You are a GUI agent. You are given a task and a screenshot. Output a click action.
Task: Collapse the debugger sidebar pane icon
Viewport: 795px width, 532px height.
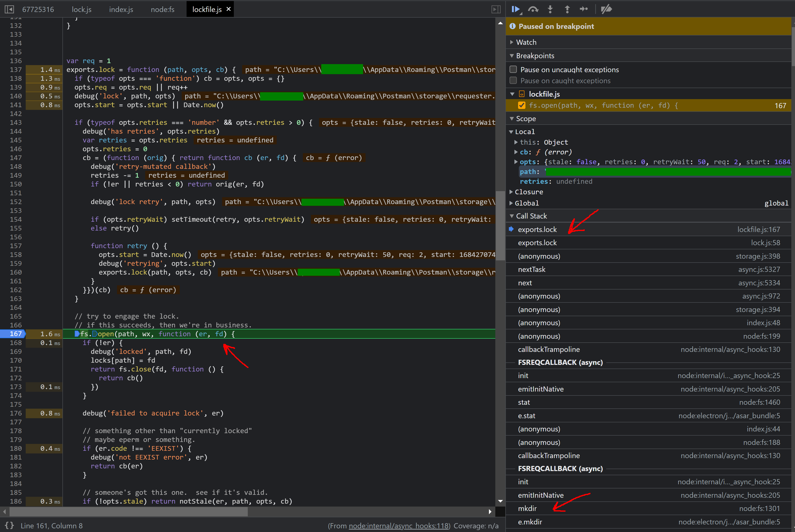[x=496, y=9]
